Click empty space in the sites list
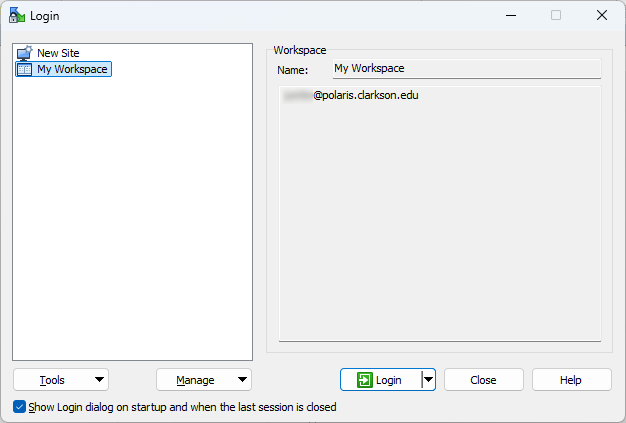 tap(132, 220)
